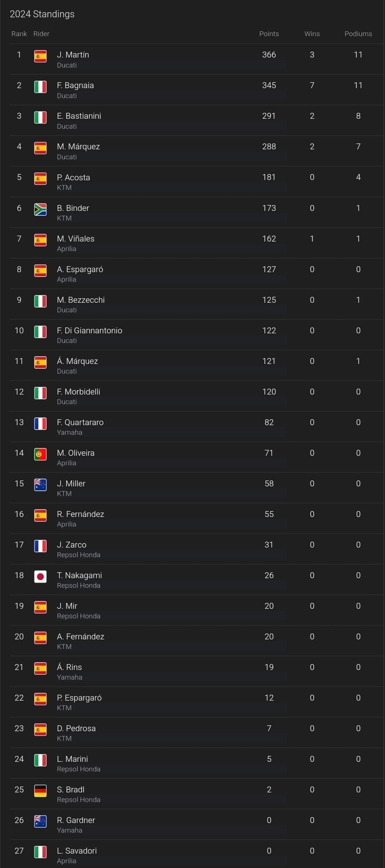Click the German flag beside S. Bradl
Screen dimensions: 385x868
[40, 791]
